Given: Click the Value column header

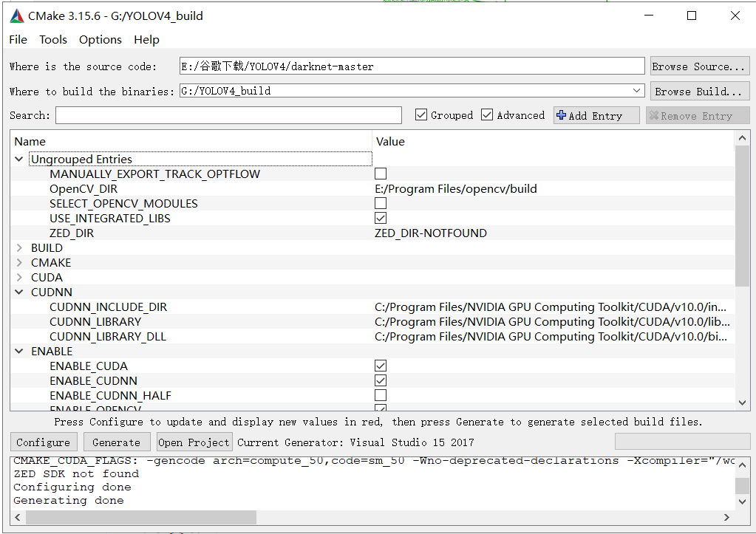Looking at the screenshot, I should click(390, 142).
